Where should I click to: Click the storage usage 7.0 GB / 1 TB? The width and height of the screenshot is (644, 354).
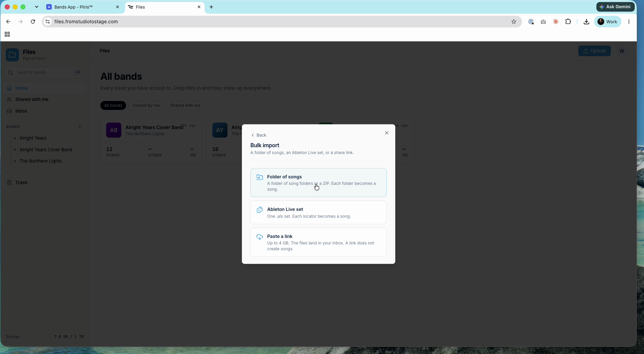click(69, 337)
